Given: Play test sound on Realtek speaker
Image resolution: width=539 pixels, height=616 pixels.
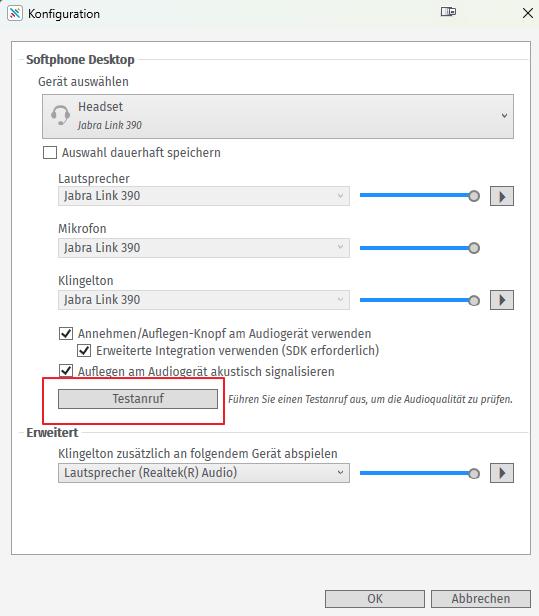Looking at the screenshot, I should coord(502,473).
